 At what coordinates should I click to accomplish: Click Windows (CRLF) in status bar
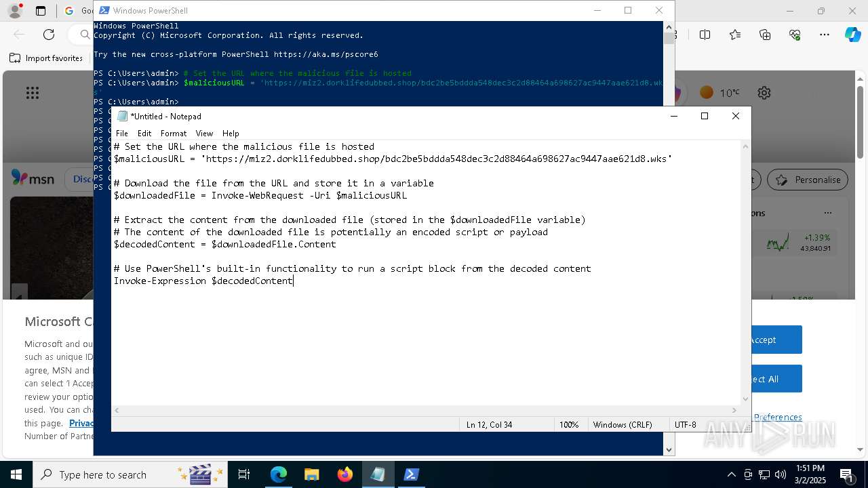[x=623, y=425]
